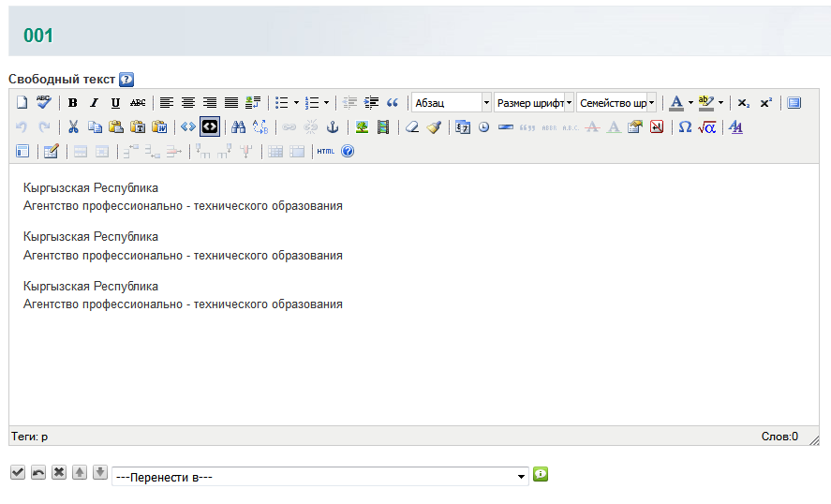This screenshot has width=831, height=504.
Task: Open the Семейство шрифтов dropdown
Action: [616, 102]
